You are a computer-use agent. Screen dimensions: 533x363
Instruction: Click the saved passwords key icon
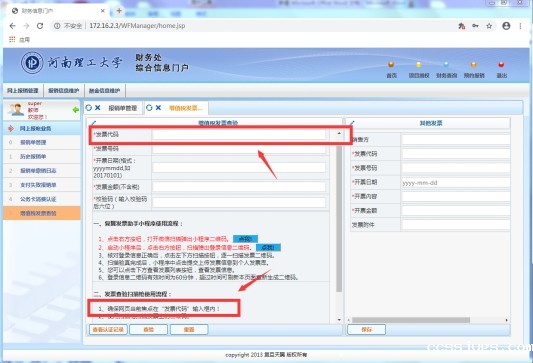[475, 26]
